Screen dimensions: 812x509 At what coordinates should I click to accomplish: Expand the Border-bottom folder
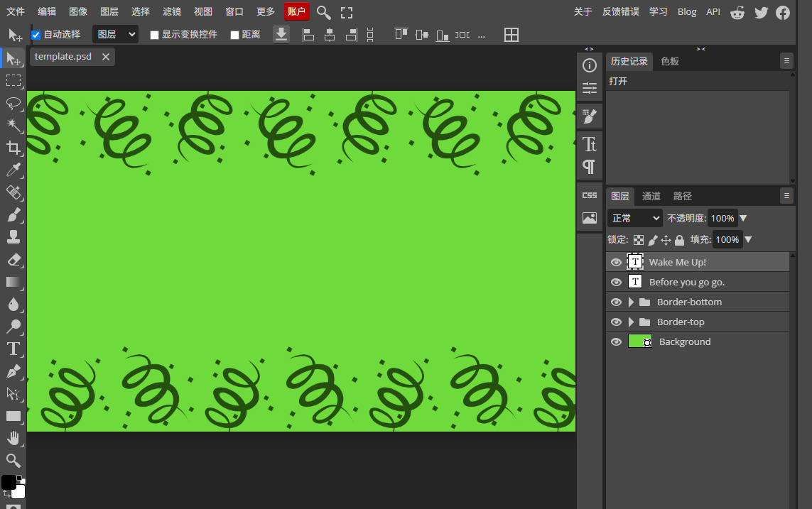point(631,302)
